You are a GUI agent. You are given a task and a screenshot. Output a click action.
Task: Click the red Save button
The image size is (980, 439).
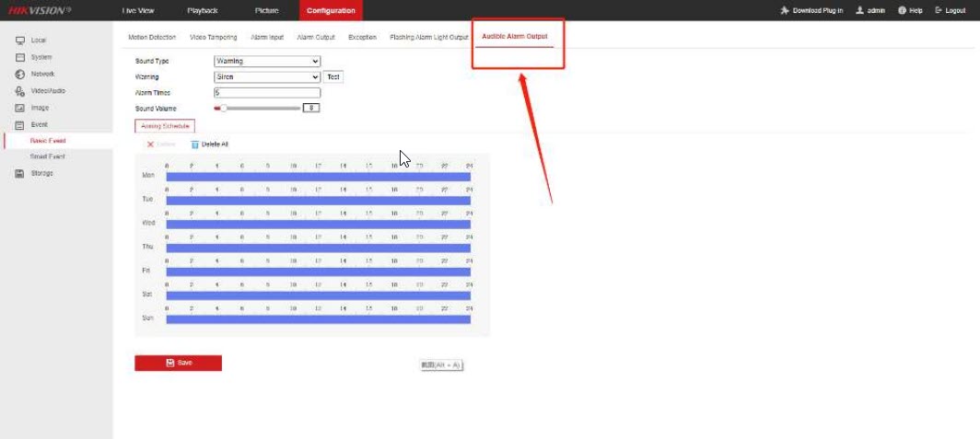tap(178, 363)
